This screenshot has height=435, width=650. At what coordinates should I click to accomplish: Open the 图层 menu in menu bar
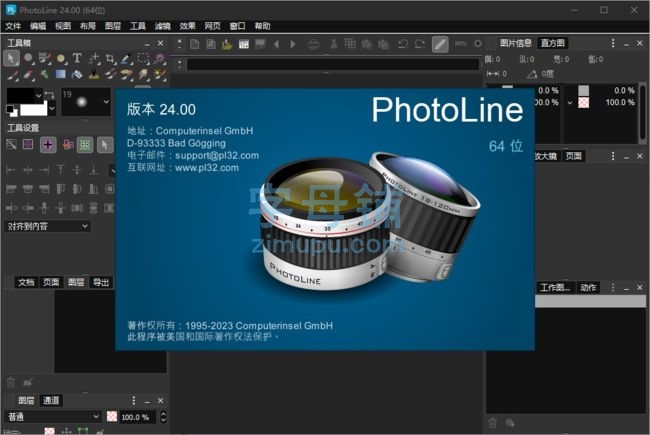112,26
